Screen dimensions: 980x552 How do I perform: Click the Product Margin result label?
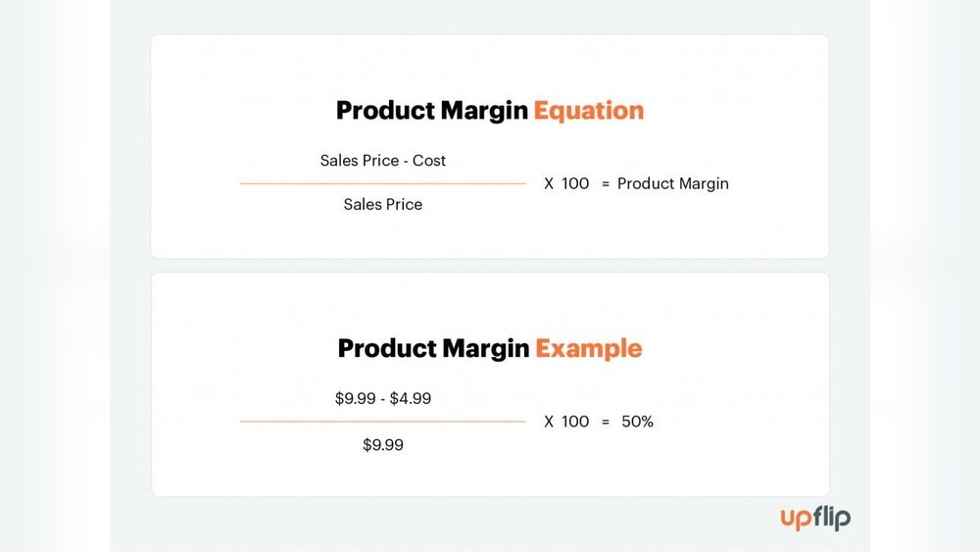pyautogui.click(x=673, y=183)
